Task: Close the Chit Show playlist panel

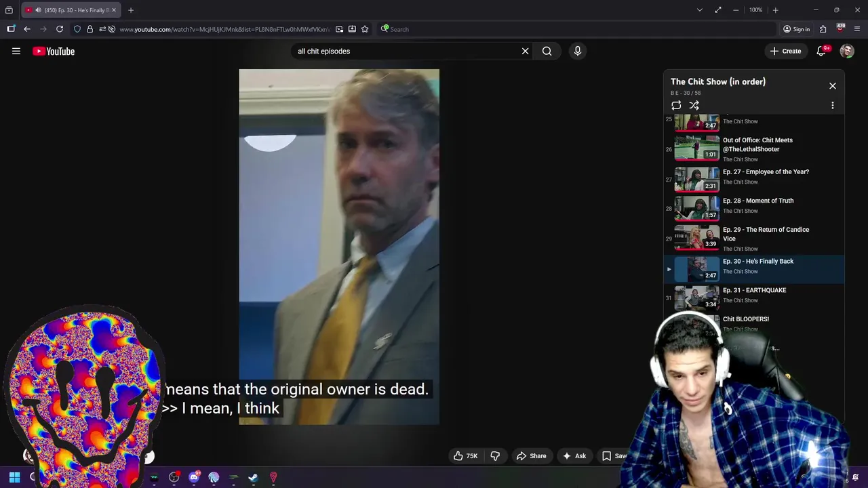Action: (833, 86)
